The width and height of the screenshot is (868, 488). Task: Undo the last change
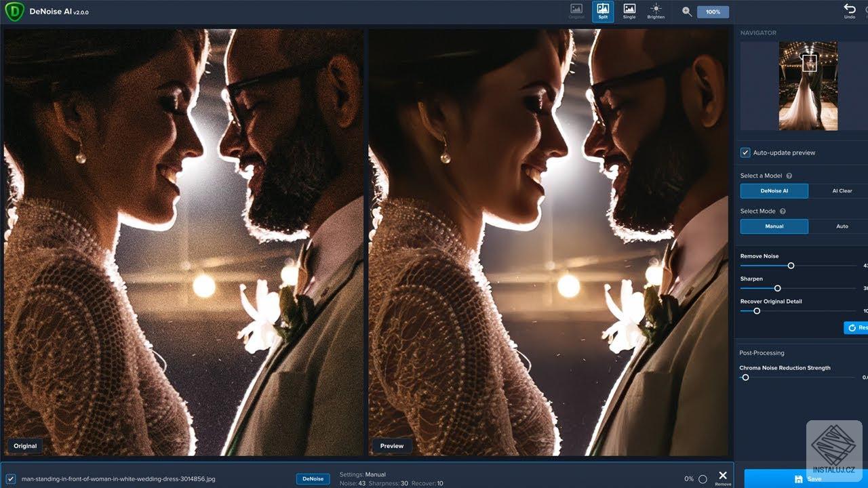click(850, 11)
